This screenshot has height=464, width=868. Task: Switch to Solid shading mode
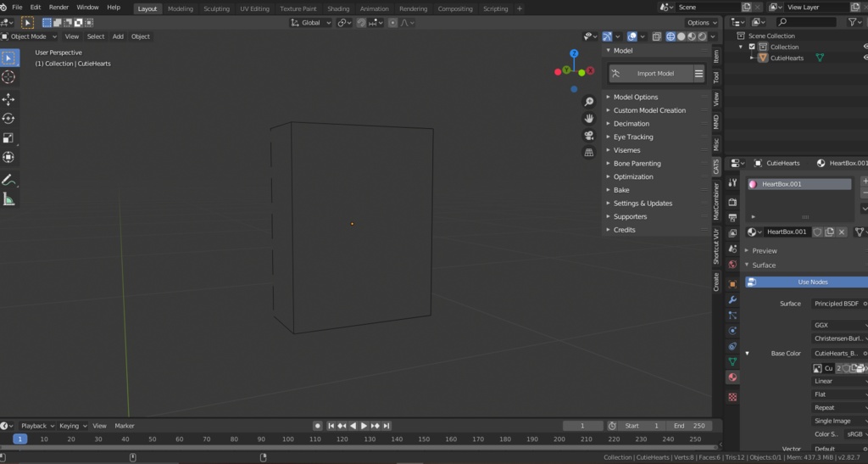[x=681, y=36]
